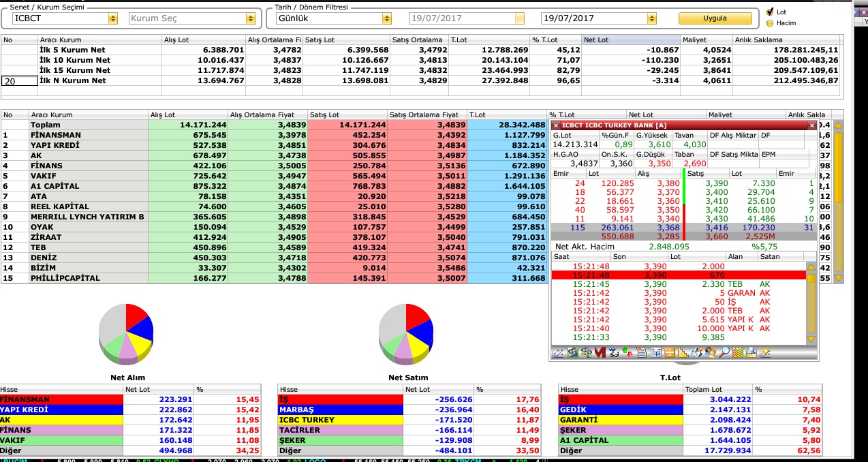Viewport: 868px width, 462px height.
Task: Click the Net Alım pie chart
Action: coord(127,334)
